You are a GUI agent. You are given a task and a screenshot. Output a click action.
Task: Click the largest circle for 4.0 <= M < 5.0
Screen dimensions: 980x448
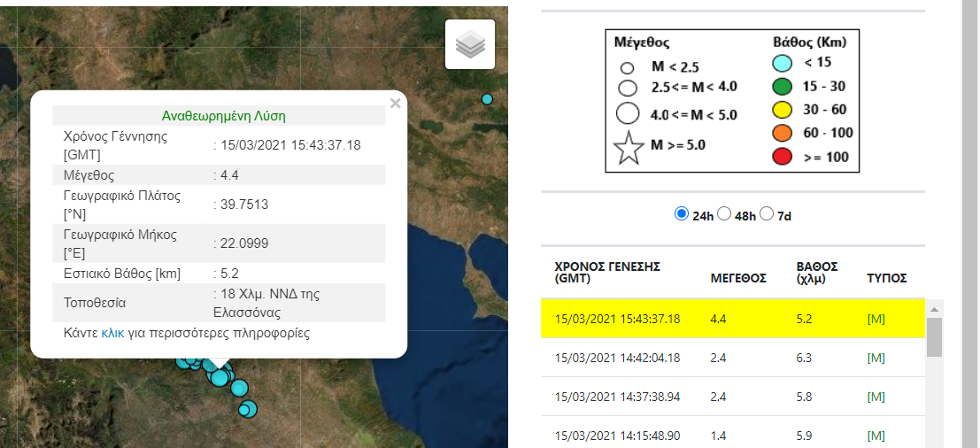(x=629, y=113)
